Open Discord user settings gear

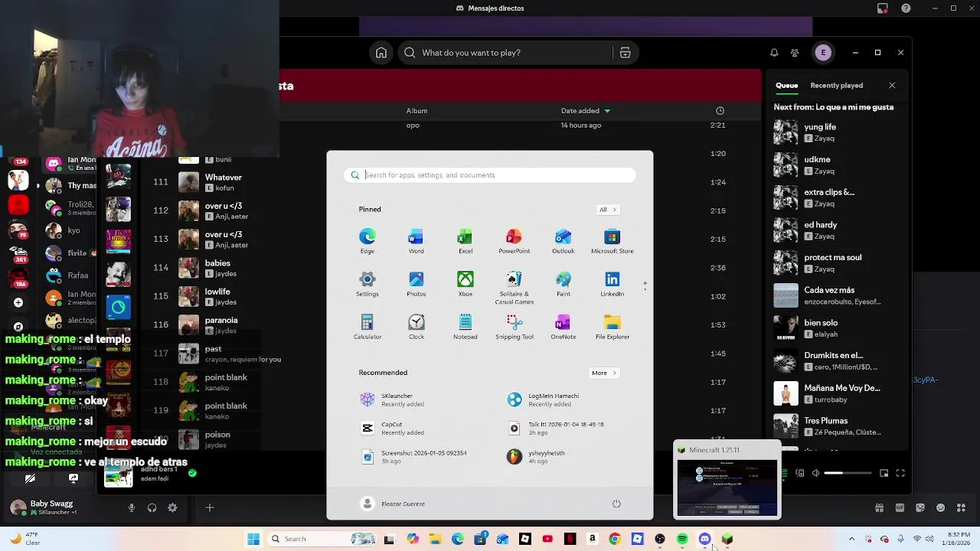172,507
